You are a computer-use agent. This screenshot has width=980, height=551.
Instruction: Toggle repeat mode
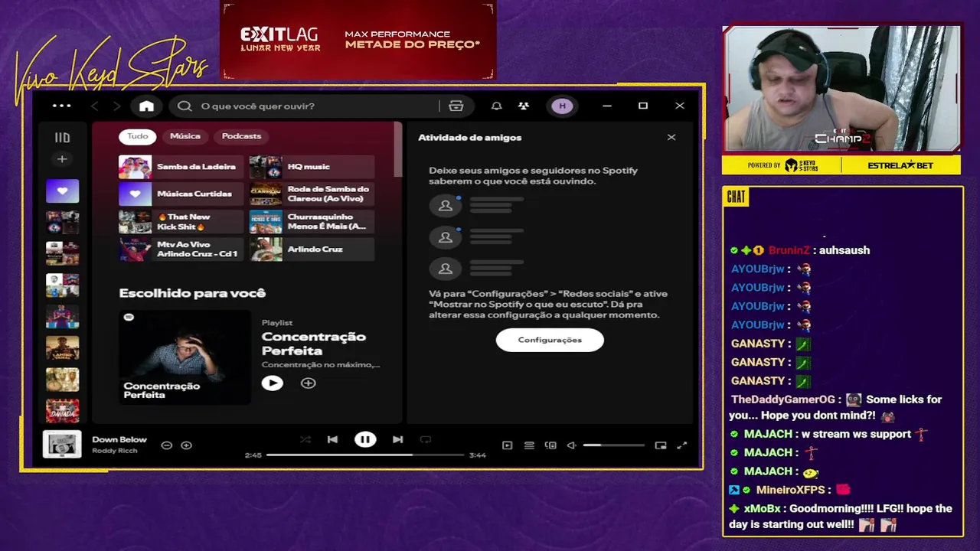tap(426, 439)
